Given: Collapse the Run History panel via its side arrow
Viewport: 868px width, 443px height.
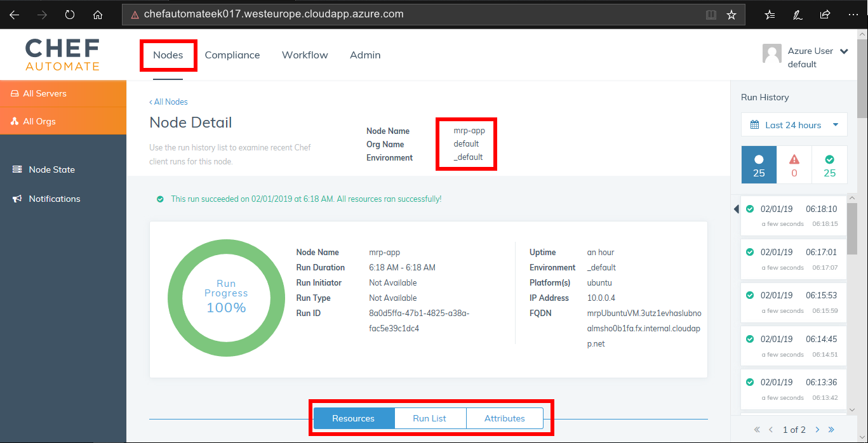Looking at the screenshot, I should (x=736, y=208).
